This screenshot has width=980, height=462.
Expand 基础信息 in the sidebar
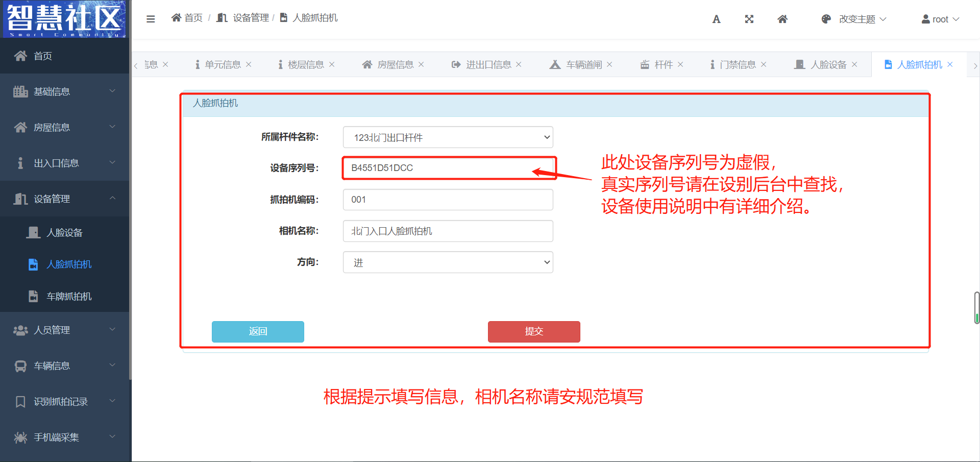(x=64, y=91)
